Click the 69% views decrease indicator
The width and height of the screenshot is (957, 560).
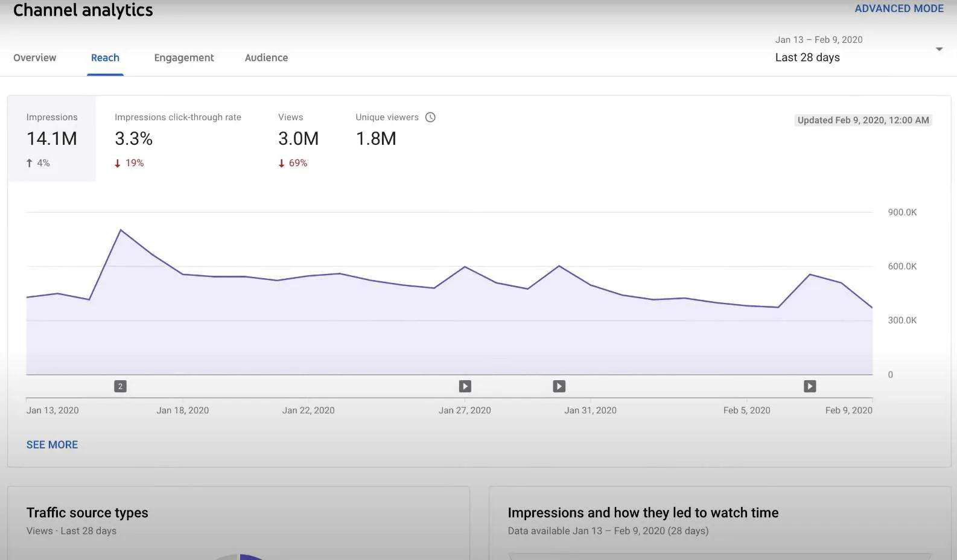click(x=293, y=163)
